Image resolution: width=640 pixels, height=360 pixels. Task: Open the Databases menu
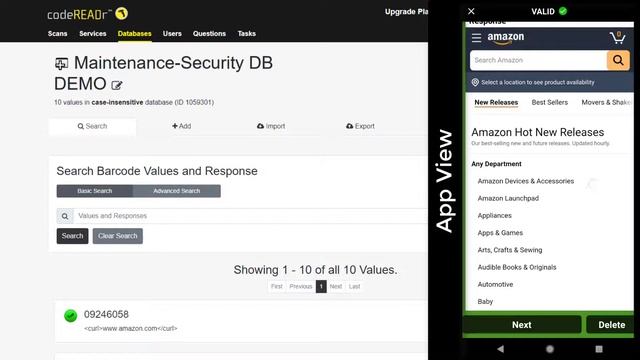134,33
